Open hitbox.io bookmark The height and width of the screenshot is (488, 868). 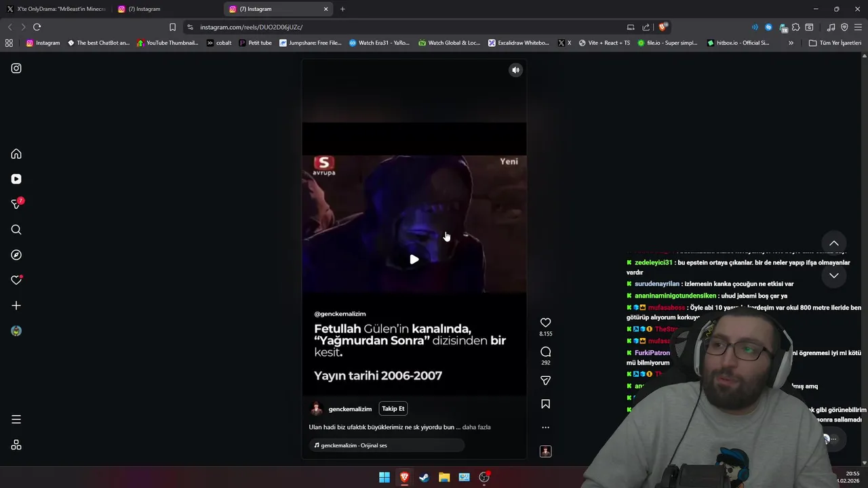coord(738,43)
